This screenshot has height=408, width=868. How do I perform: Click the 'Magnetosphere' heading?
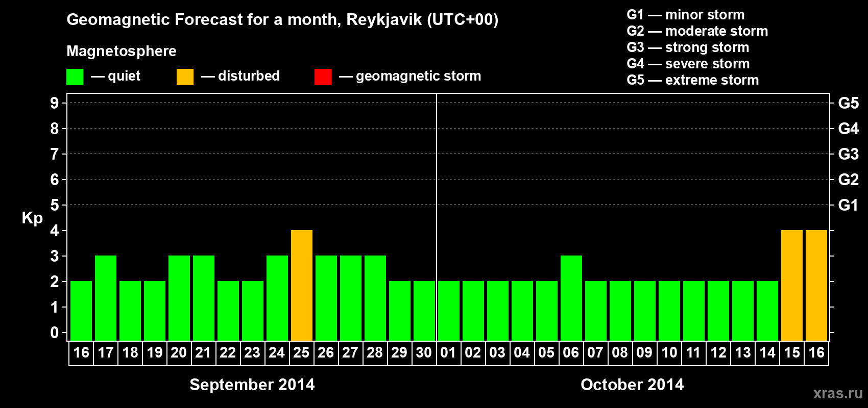[122, 51]
